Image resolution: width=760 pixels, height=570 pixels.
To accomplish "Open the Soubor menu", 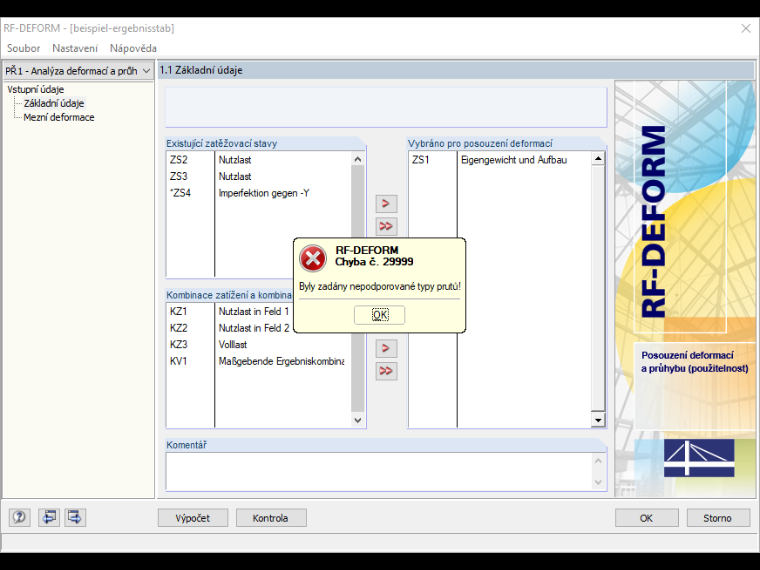I will point(23,48).
